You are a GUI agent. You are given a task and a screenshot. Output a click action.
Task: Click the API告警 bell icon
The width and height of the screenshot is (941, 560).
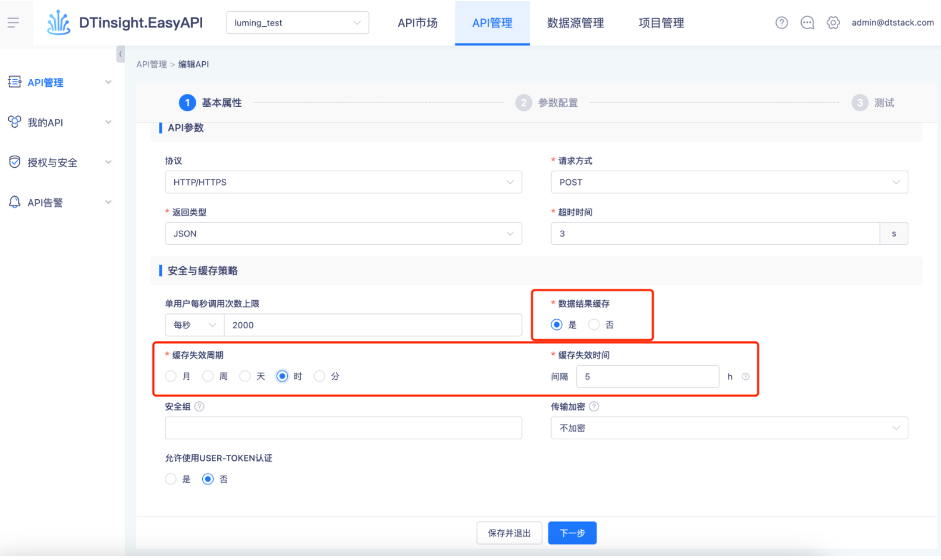tap(14, 202)
